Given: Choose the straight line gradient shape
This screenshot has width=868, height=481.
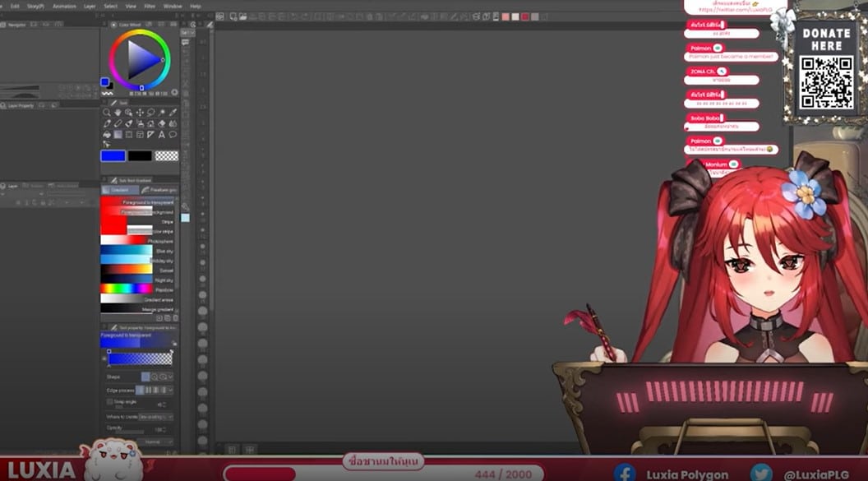Looking at the screenshot, I should [145, 377].
